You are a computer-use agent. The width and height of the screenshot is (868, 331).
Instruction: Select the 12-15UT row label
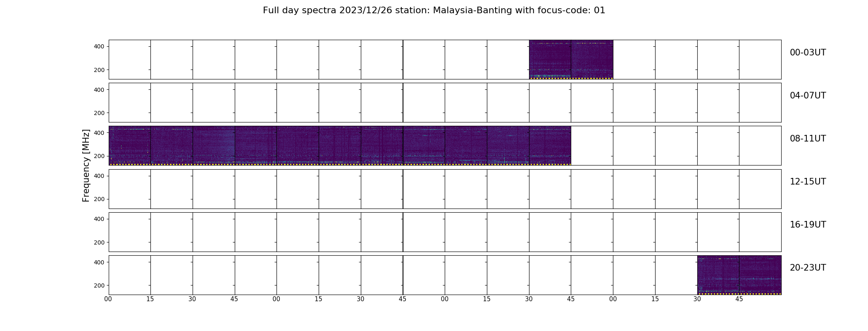808,182
